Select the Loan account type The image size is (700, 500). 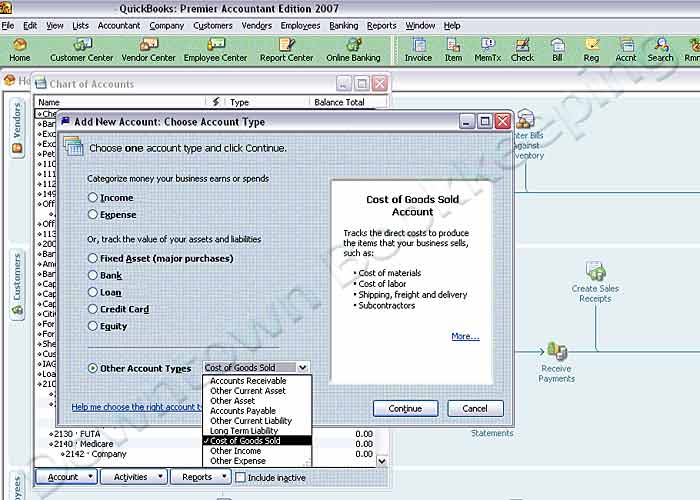[92, 292]
